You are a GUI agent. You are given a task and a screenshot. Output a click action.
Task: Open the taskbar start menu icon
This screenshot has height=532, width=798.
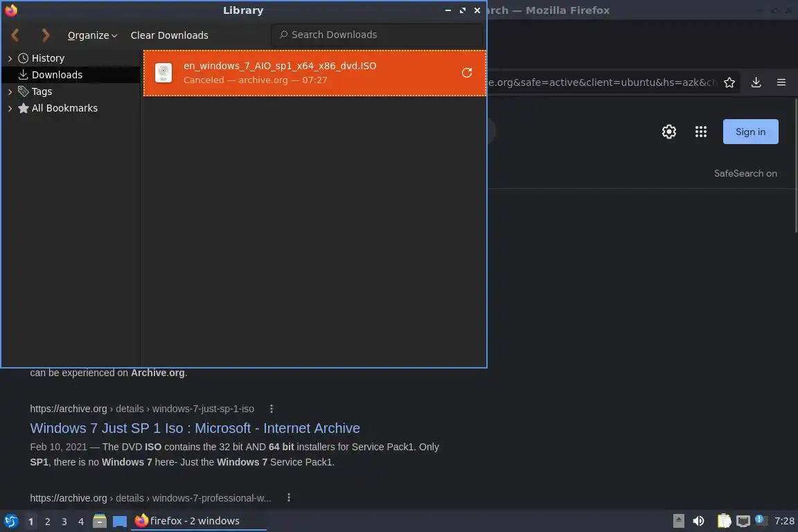point(10,522)
